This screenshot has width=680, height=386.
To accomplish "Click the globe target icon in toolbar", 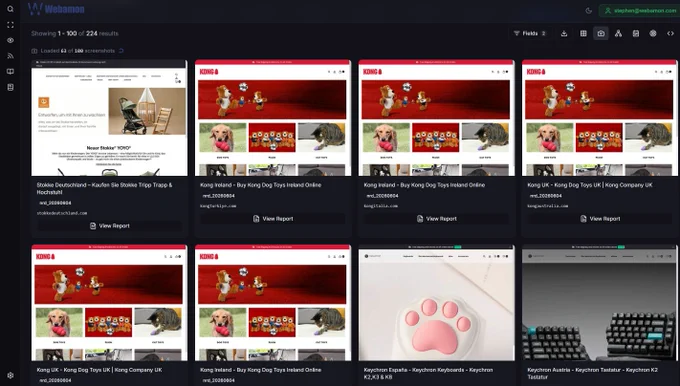I will click(x=653, y=33).
